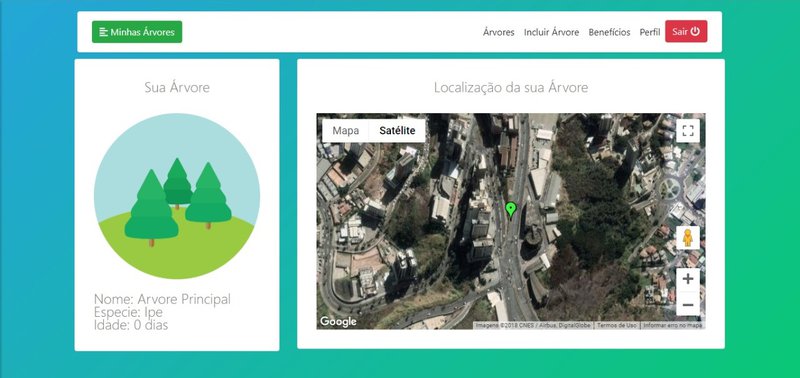
Task: Zoom out with the minus button
Action: 688,305
